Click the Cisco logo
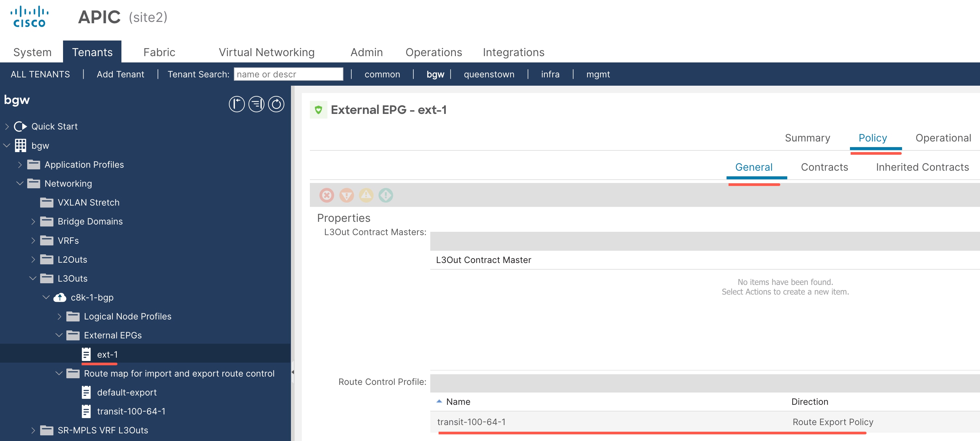This screenshot has width=980, height=441. [x=29, y=17]
